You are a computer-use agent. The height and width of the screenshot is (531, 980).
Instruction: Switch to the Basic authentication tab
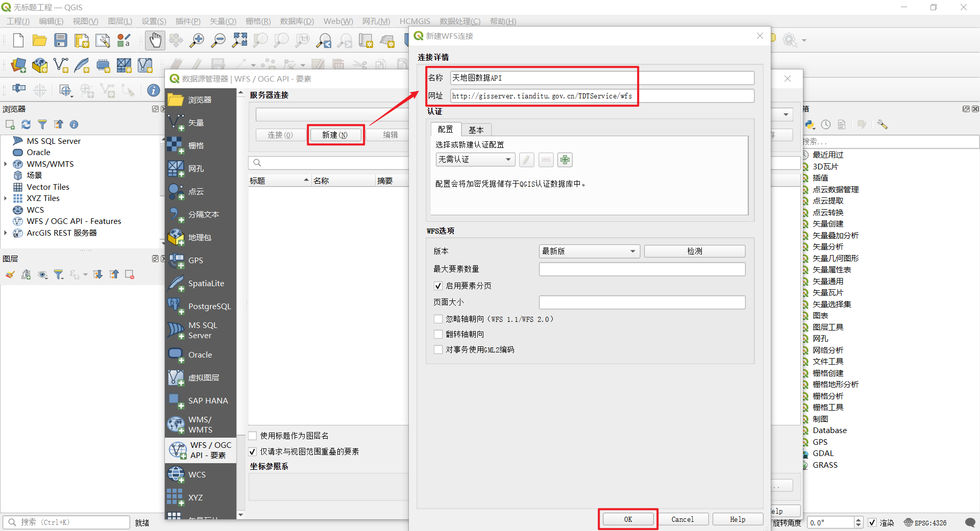[x=476, y=130]
